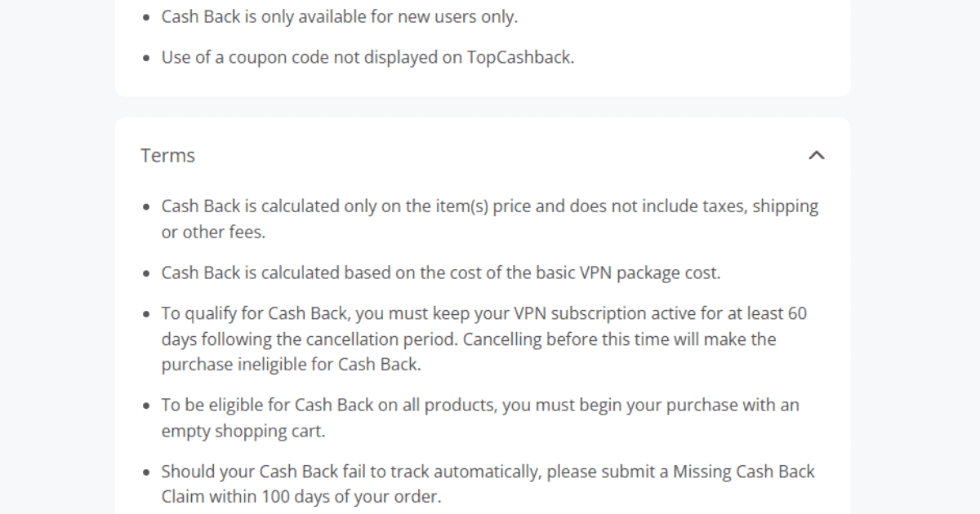Click the basic VPN package cost term
Screen dimensions: 980x514
[x=441, y=273]
